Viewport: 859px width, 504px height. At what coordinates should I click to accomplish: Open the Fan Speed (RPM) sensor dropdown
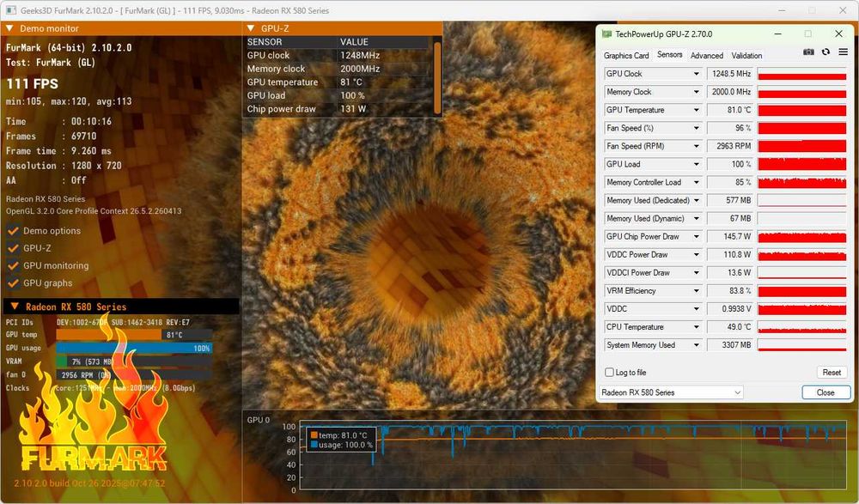pyautogui.click(x=697, y=146)
